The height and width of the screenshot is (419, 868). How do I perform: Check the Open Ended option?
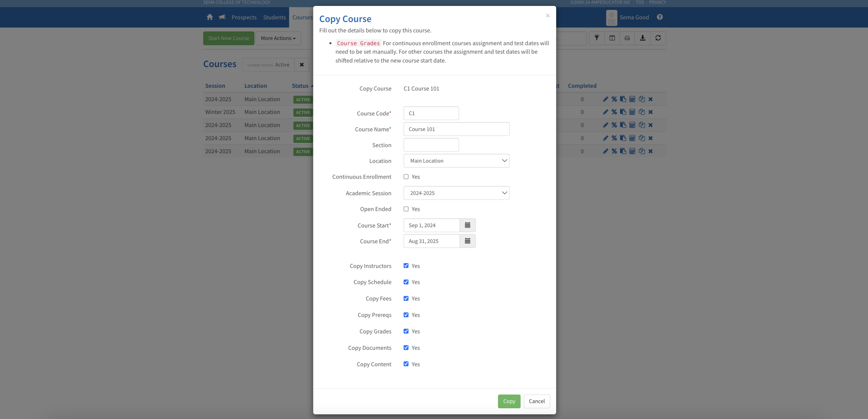coord(406,209)
